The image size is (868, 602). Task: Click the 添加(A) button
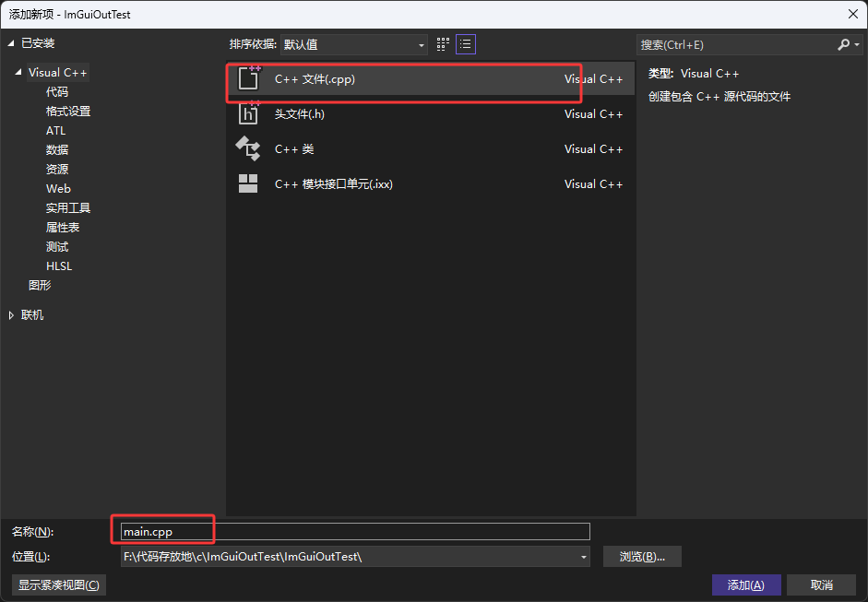[746, 584]
